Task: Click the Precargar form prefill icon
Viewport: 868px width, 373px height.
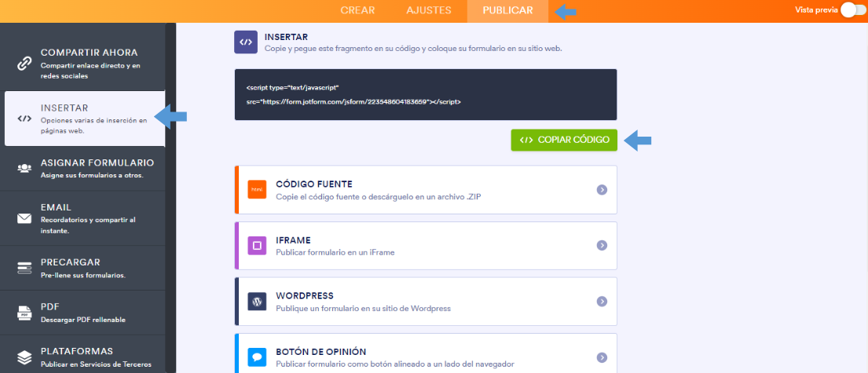Action: 24,269
